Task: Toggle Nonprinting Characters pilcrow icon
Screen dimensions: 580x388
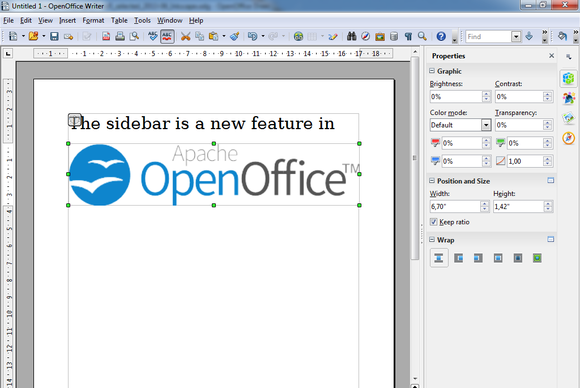Action: pos(408,36)
